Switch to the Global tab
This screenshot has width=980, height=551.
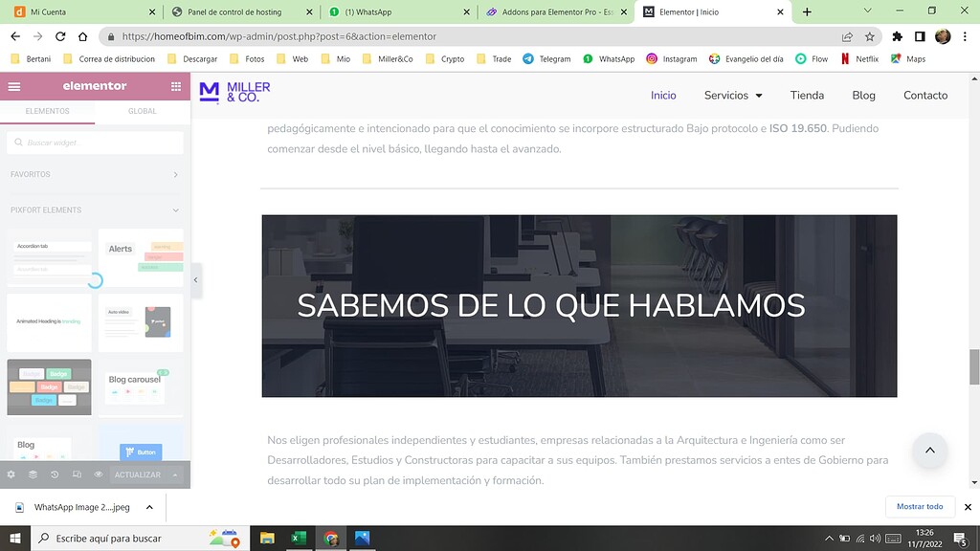coord(142,111)
